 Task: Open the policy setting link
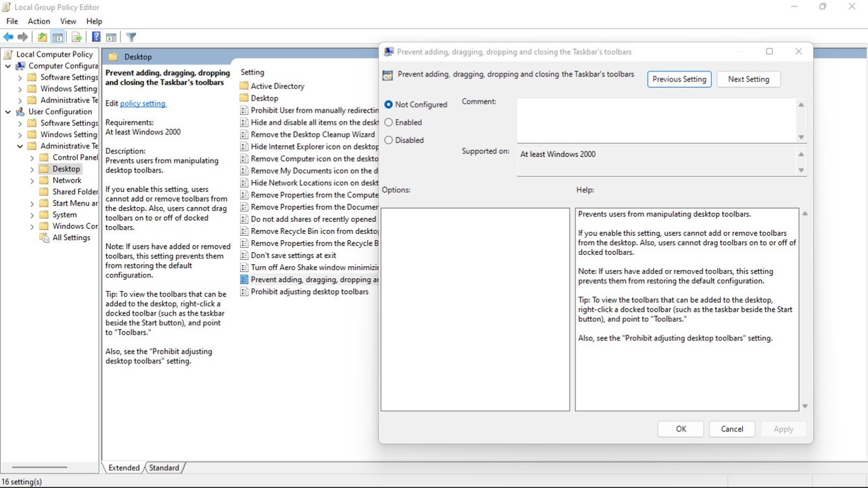click(143, 103)
